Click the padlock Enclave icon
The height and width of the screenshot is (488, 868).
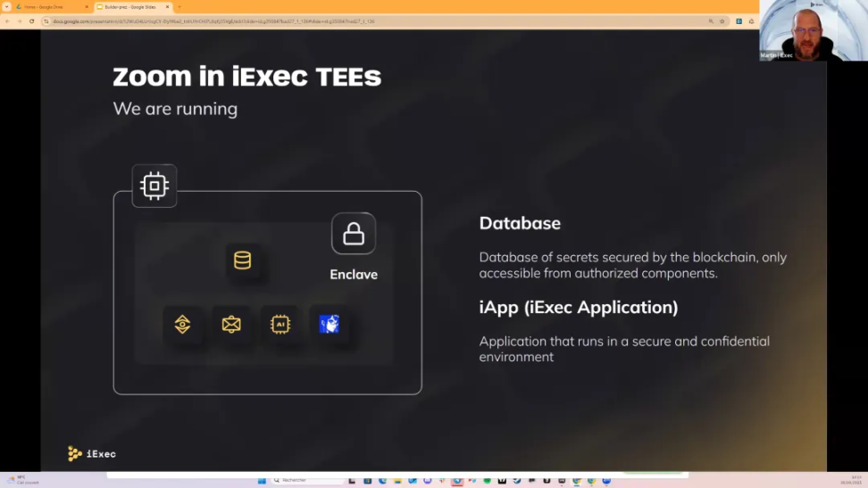pos(354,234)
